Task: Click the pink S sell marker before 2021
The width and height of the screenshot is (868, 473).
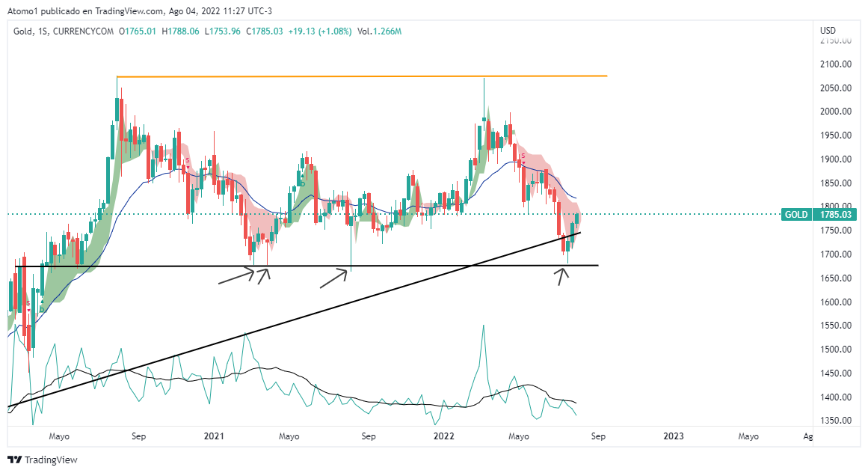Action: coord(188,161)
